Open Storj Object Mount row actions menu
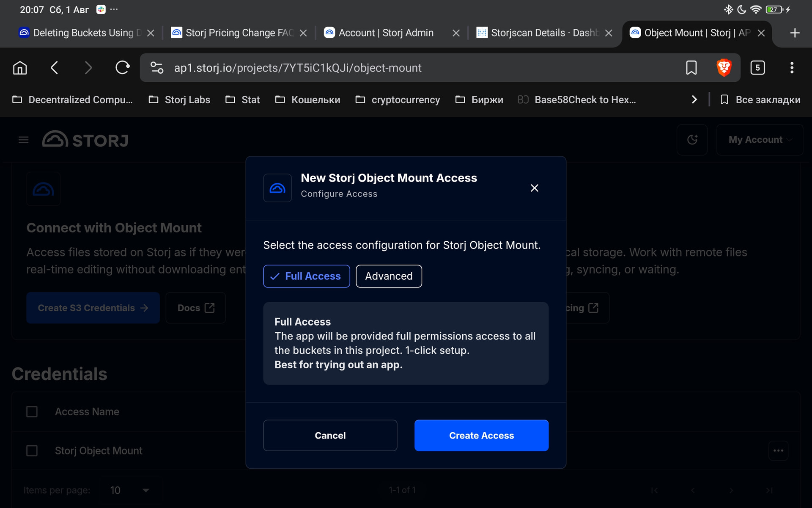This screenshot has width=812, height=508. pos(778,451)
